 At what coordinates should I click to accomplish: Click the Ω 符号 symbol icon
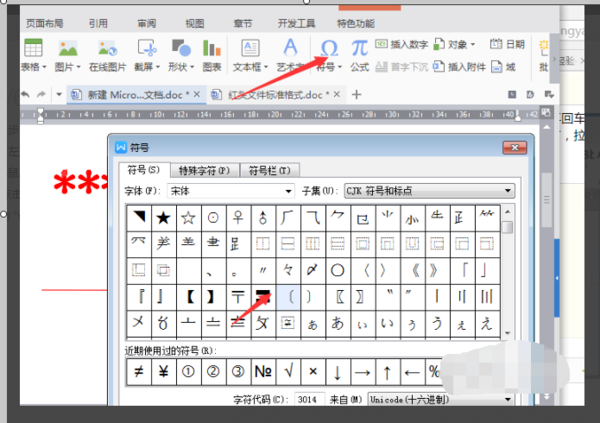pyautogui.click(x=329, y=48)
